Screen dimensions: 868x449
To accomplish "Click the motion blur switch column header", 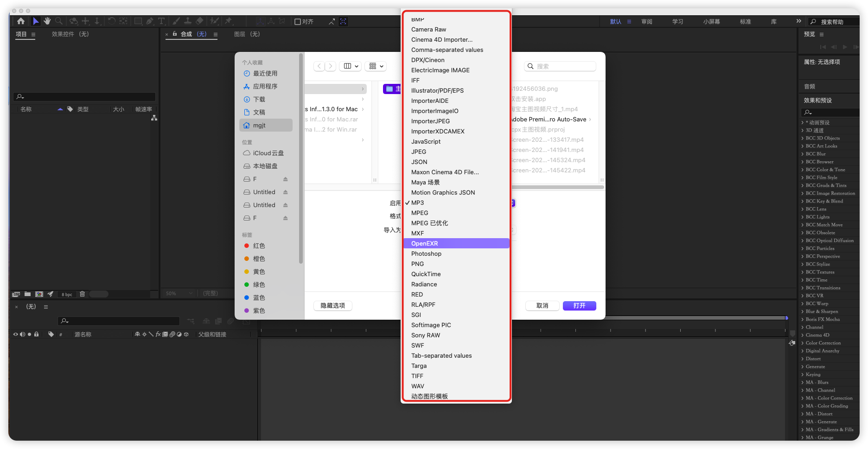I will 172,334.
